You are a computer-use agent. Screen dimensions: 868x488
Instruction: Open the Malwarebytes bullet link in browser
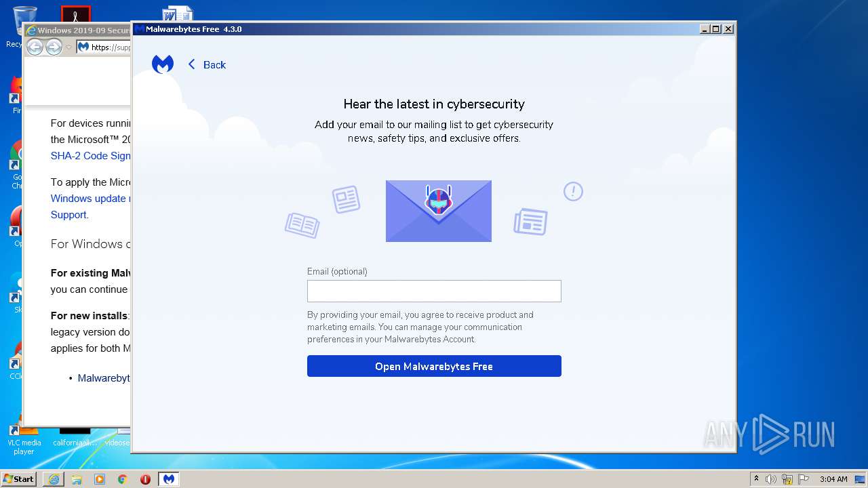104,378
